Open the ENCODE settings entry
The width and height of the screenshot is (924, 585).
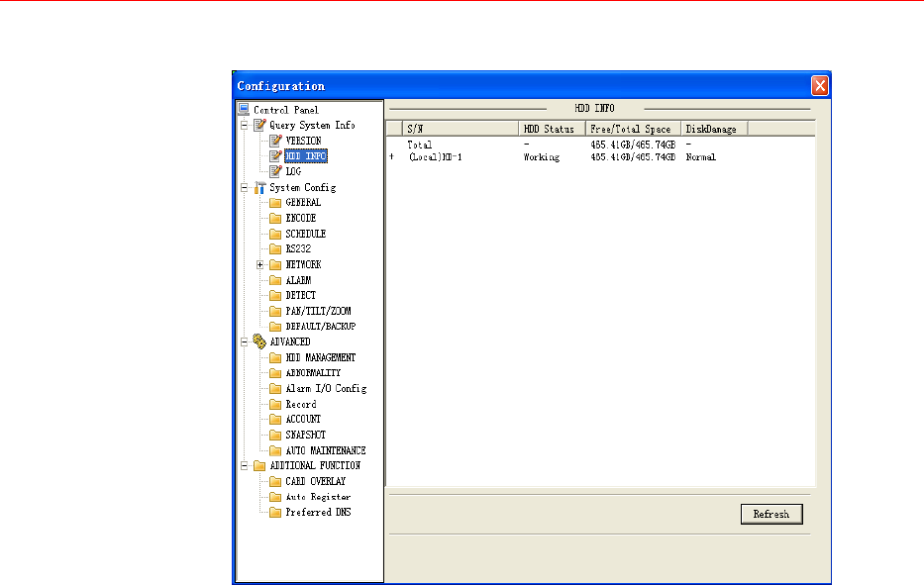coord(300,218)
